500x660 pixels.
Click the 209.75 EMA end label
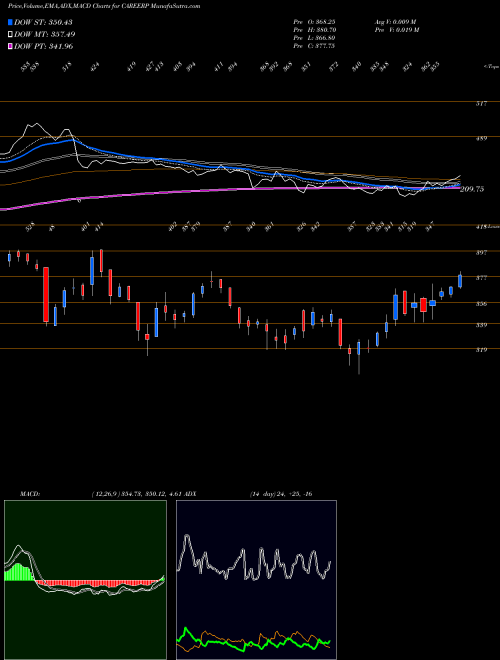coord(472,189)
